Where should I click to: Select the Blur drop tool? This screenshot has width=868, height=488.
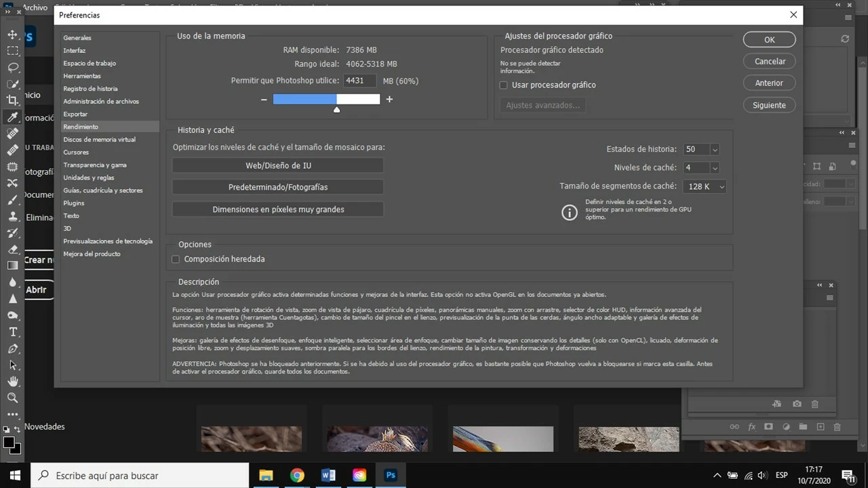(12, 282)
